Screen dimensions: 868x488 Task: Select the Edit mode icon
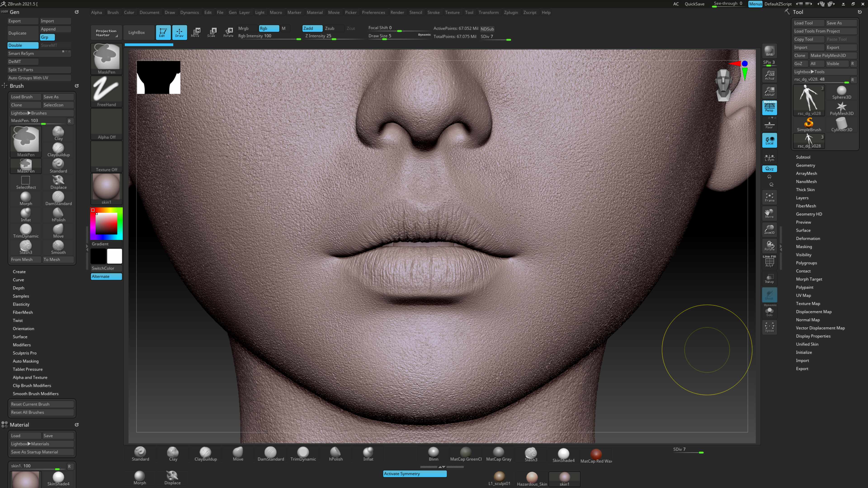tap(163, 32)
